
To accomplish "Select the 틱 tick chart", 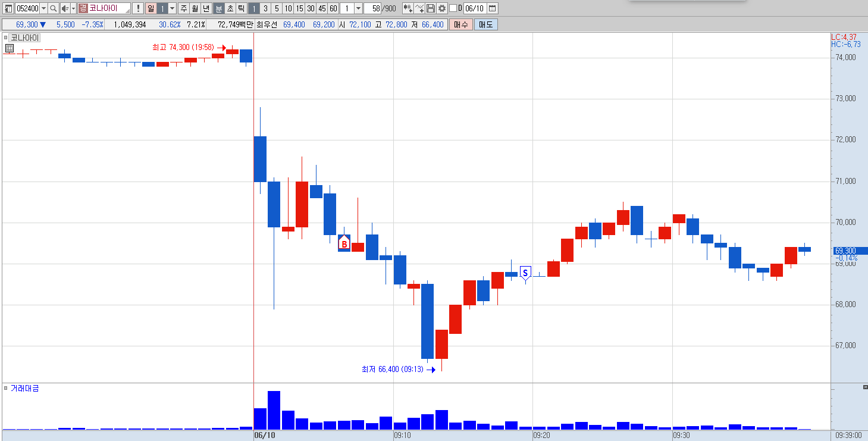I will 241,8.
